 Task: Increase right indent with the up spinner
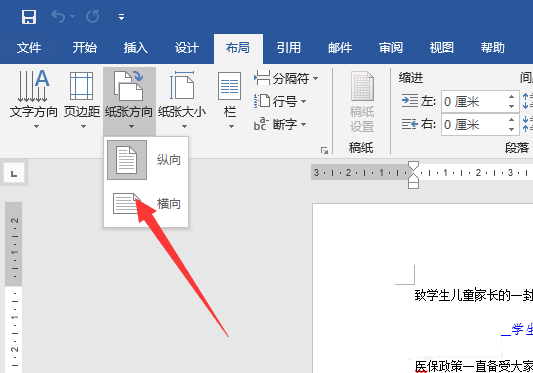512,120
